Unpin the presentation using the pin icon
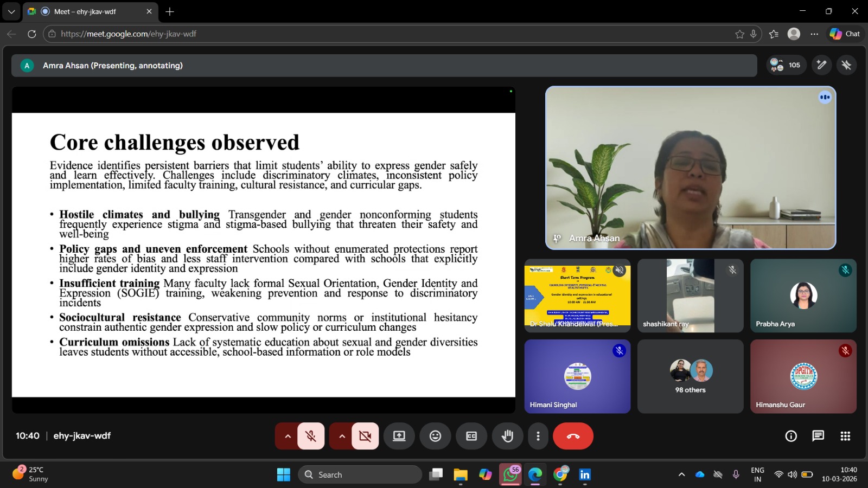Image resolution: width=868 pixels, height=488 pixels. [x=846, y=65]
